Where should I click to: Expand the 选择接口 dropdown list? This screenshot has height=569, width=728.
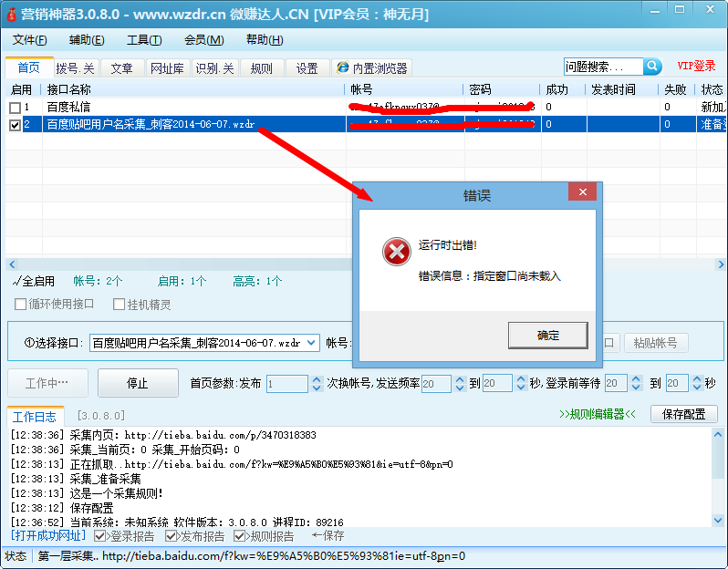tap(311, 343)
